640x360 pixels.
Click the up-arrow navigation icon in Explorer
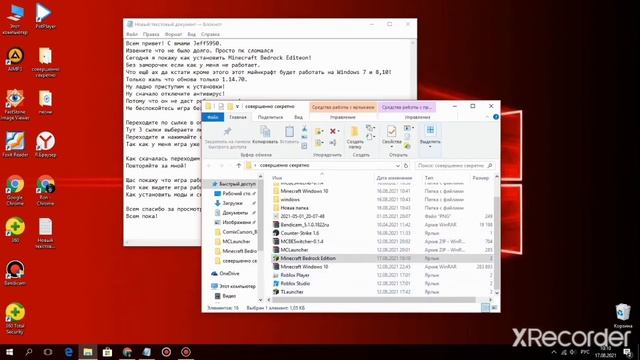(x=239, y=166)
